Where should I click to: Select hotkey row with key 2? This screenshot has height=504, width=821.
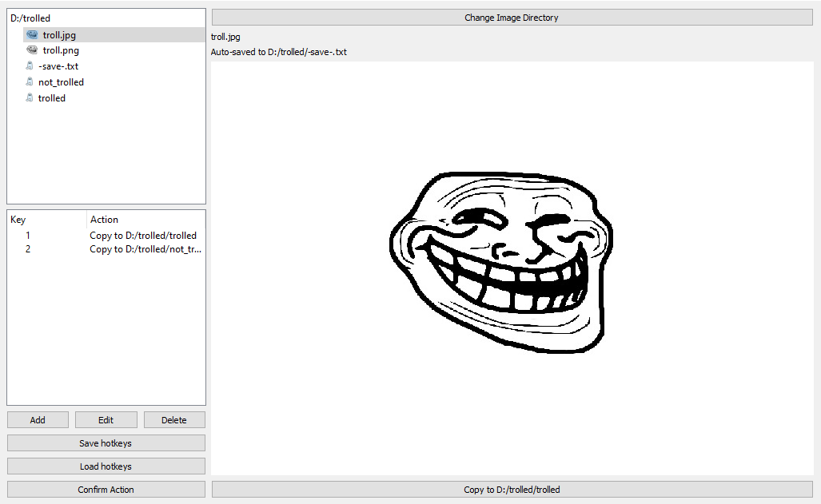106,249
